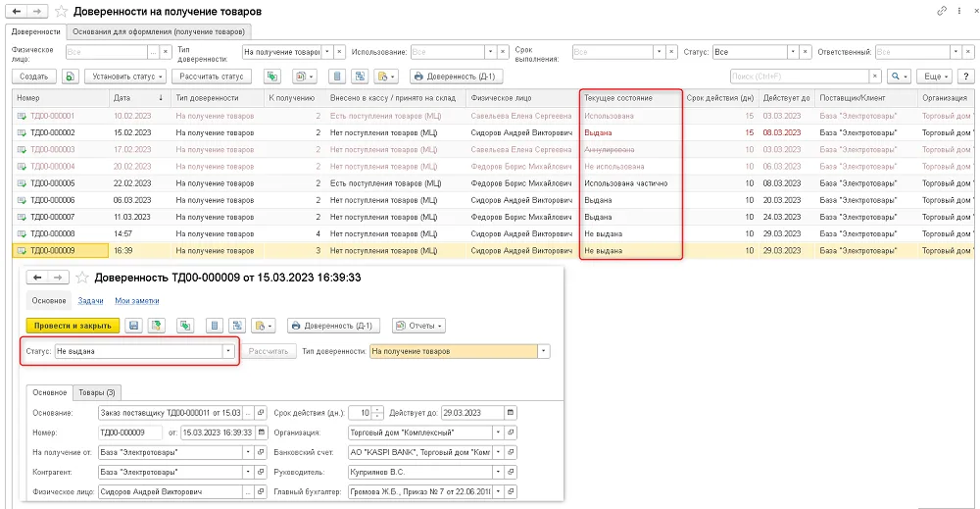This screenshot has width=980, height=509.
Task: Open the calendar for the Действует до date
Action: (511, 413)
